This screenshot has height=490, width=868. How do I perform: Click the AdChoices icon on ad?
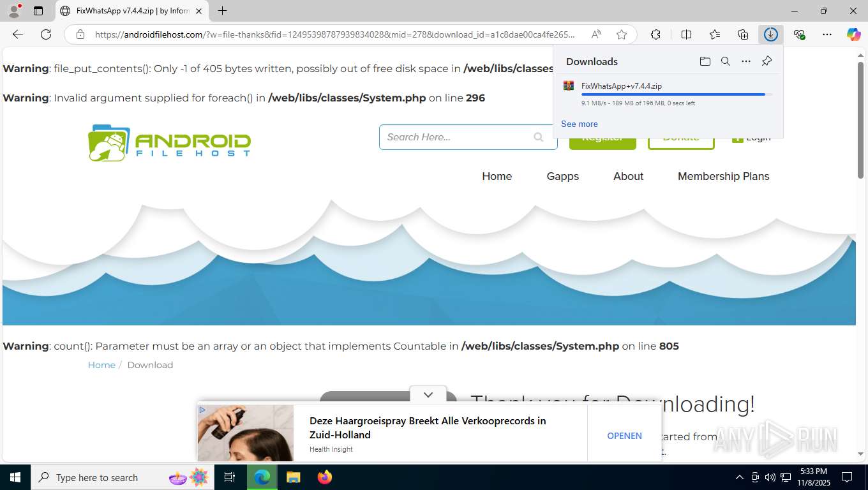[x=202, y=410]
